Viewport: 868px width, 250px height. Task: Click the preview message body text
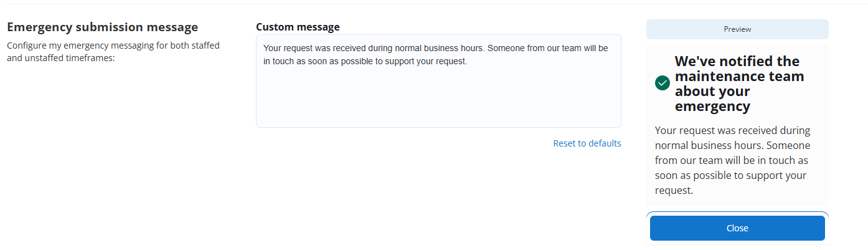pyautogui.click(x=732, y=160)
